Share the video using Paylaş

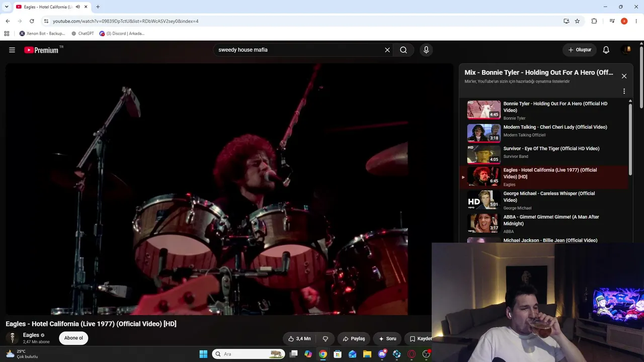tap(354, 339)
